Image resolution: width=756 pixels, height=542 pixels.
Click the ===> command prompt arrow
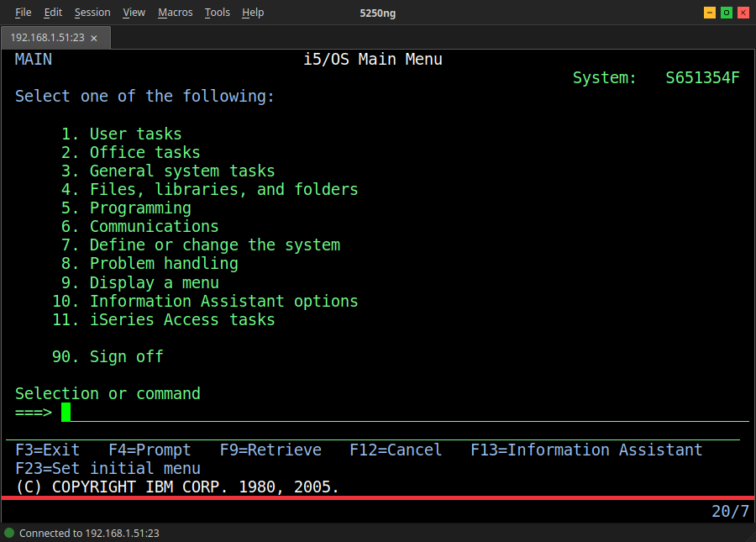(x=34, y=413)
